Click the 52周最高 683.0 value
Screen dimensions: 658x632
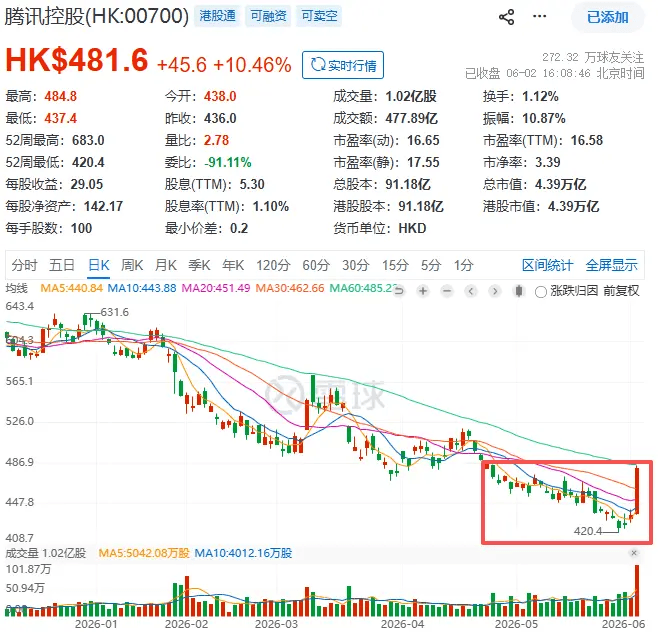pos(88,140)
